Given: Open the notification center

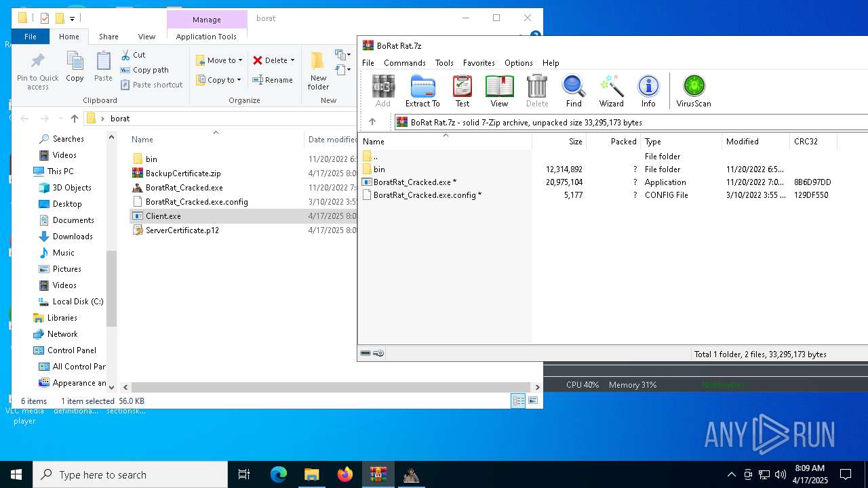Looking at the screenshot, I should 846,474.
